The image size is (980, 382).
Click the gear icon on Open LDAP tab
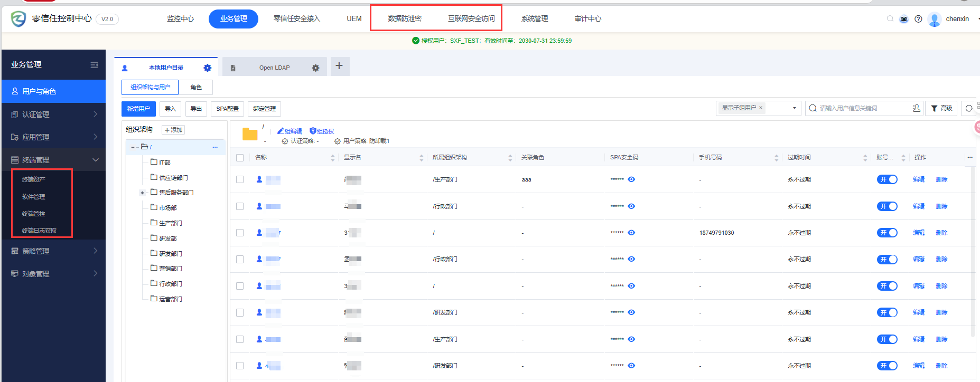(315, 68)
